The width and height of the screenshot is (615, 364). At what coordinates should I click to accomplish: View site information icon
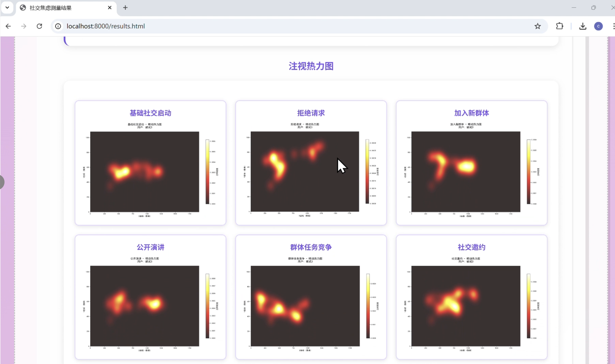tap(58, 26)
